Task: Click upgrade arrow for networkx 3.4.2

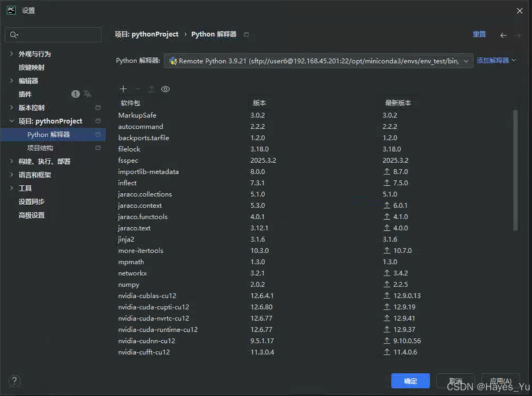Action: coord(387,273)
